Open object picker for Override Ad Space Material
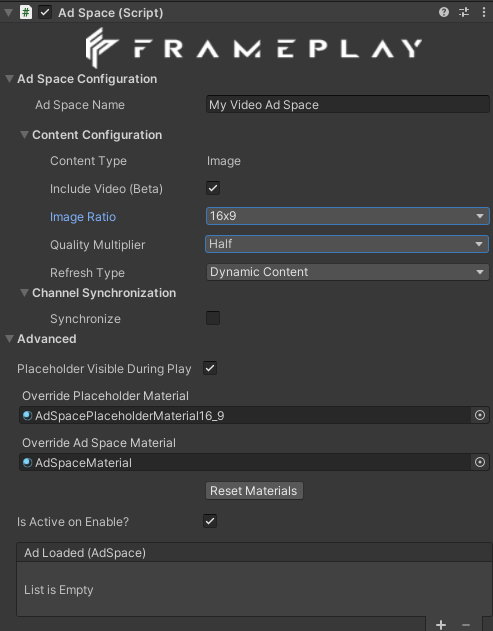Screen dimensions: 493x631 480,462
